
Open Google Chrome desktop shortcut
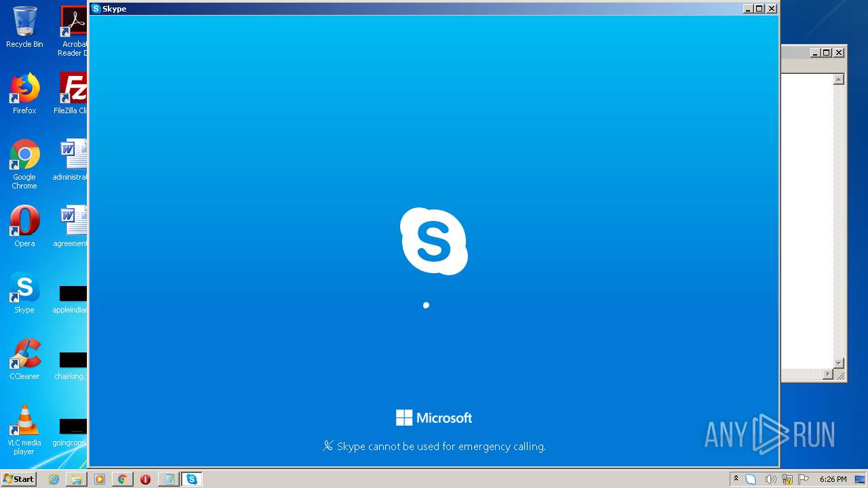pos(24,164)
